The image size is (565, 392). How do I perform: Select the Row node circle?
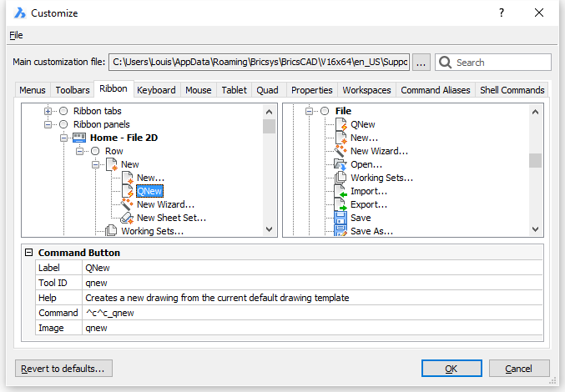pyautogui.click(x=95, y=151)
